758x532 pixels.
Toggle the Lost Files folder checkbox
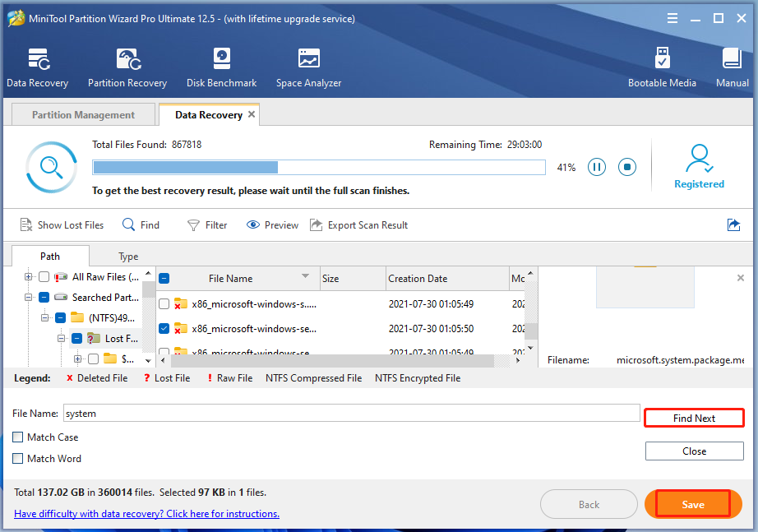point(76,339)
